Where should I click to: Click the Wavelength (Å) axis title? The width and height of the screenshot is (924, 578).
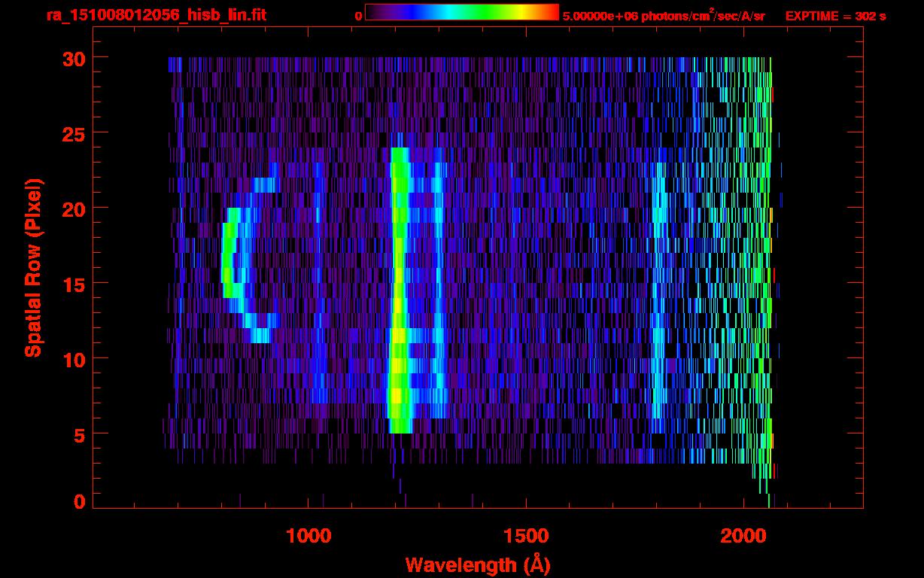pos(476,564)
